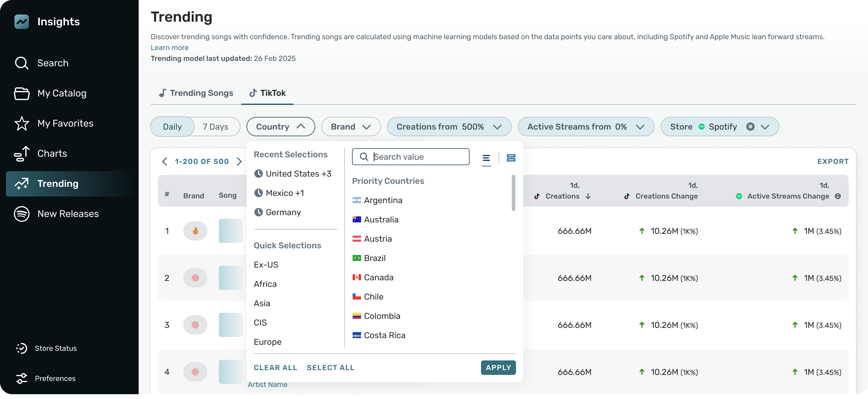Viewport: 868px width, 399px height.
Task: Open My Favorites star icon
Action: click(x=22, y=123)
